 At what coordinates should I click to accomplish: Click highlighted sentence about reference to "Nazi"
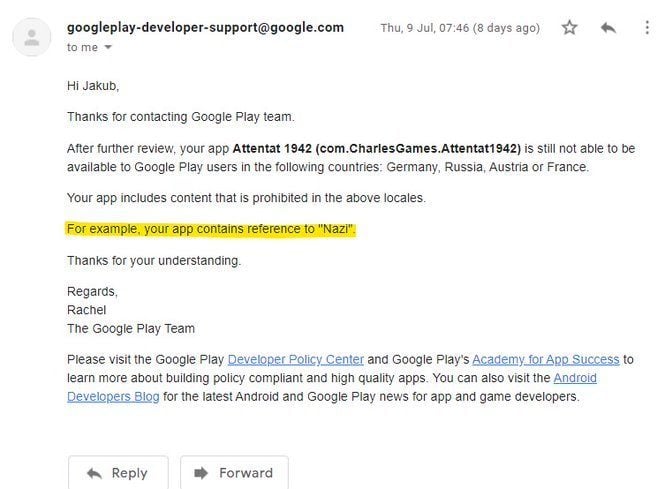click(211, 229)
